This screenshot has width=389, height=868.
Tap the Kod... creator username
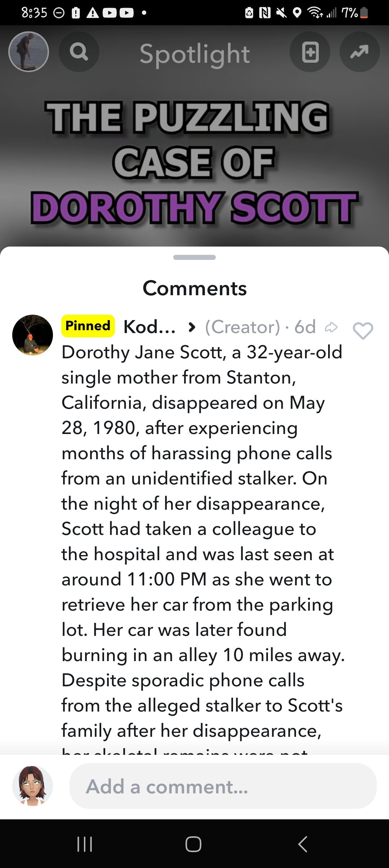point(149,327)
